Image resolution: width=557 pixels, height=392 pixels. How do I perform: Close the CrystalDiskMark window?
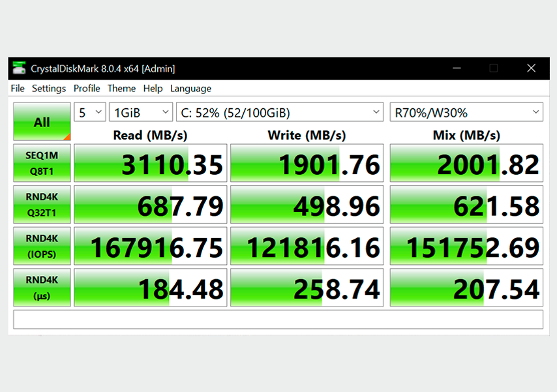pyautogui.click(x=531, y=68)
